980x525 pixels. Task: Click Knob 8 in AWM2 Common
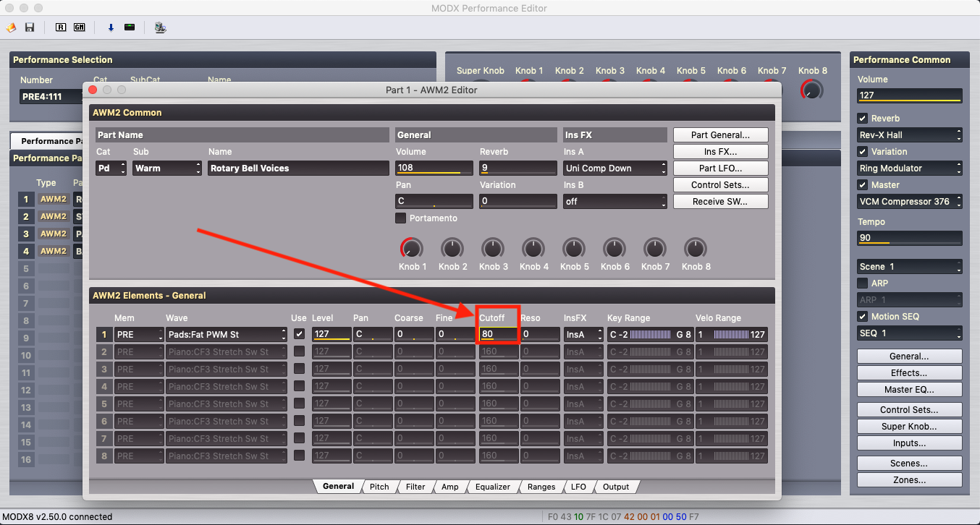click(696, 249)
